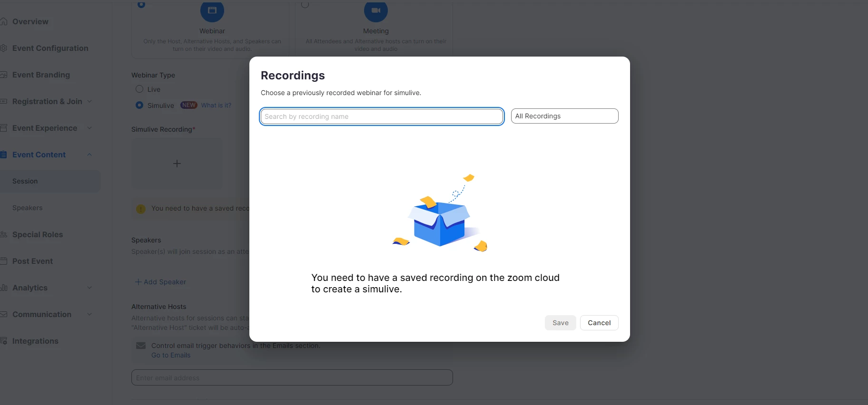Screen dimensions: 868x405
Task: Open Speakers under Event Content
Action: pyautogui.click(x=28, y=208)
